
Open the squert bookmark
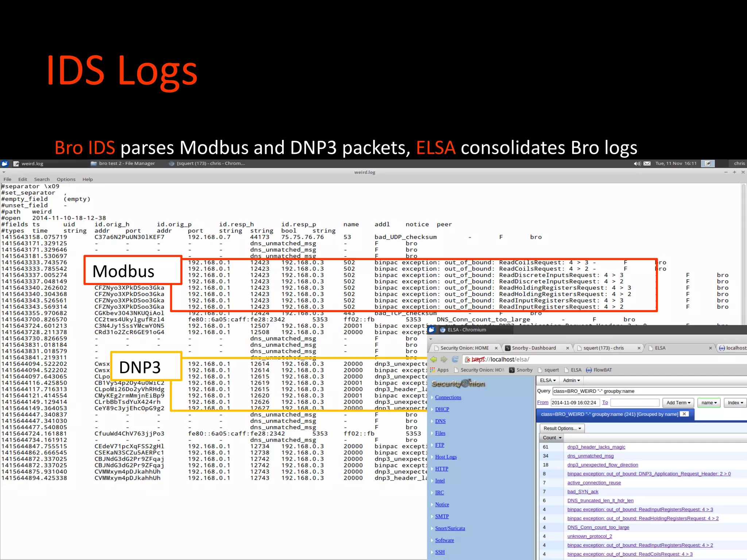(548, 370)
